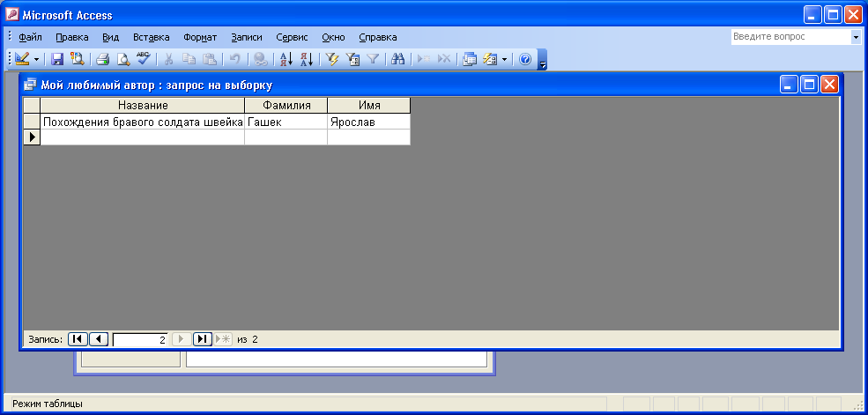The height and width of the screenshot is (415, 868).
Task: Open the help question dropdown arrow
Action: 856,37
